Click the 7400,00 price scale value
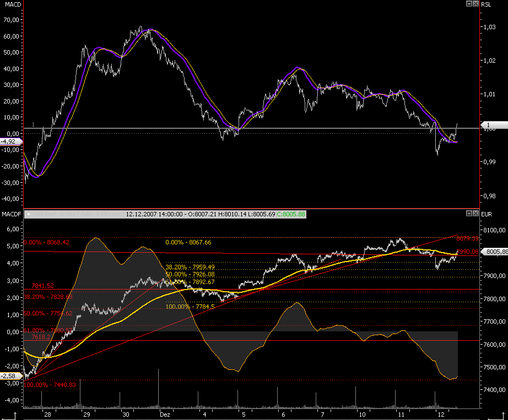The image size is (508, 420). 494,390
